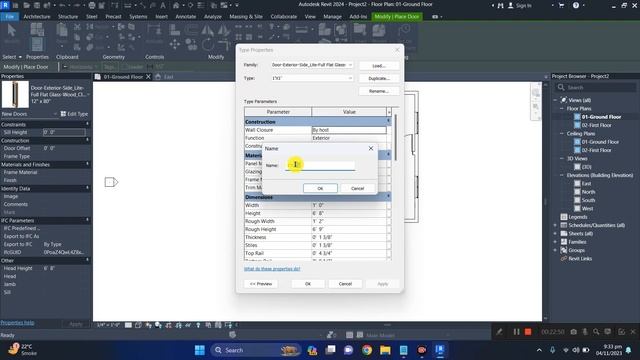640x360 pixels.
Task: Expand the Families node in Project Browser
Action: click(555, 242)
